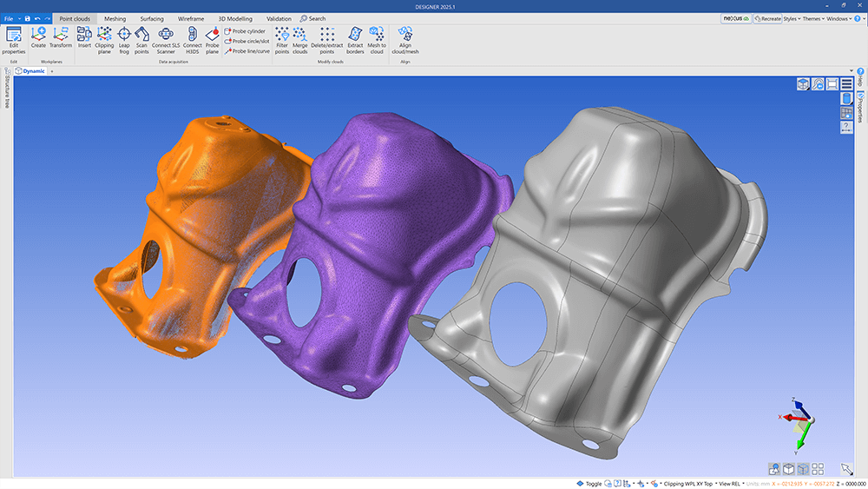The height and width of the screenshot is (489, 868).
Task: Select the Probe plane tool
Action: (x=212, y=41)
